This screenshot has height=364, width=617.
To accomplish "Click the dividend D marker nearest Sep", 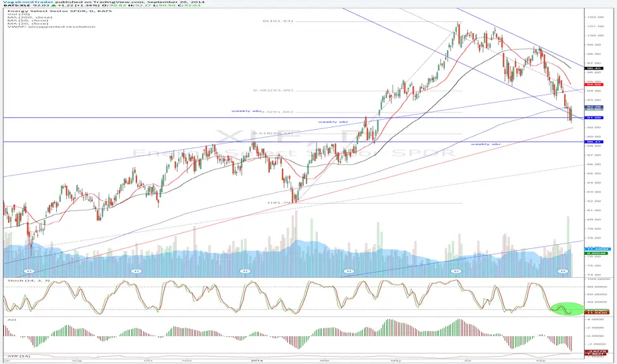I will point(563,271).
